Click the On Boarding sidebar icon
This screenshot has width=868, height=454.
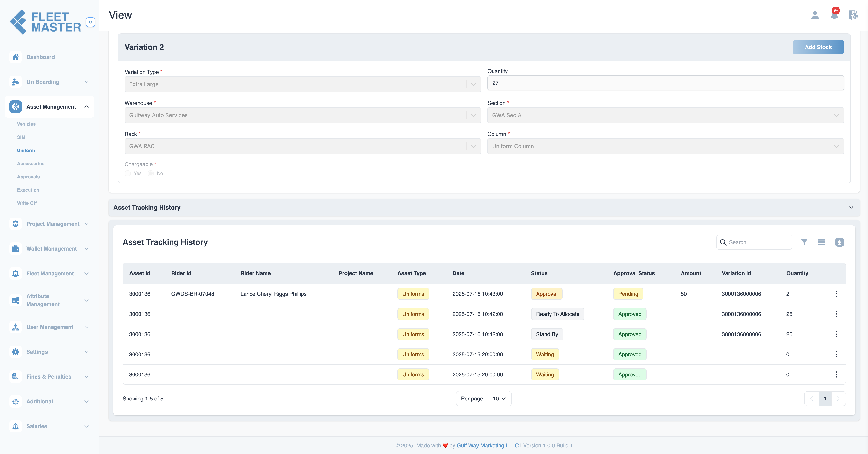point(16,82)
